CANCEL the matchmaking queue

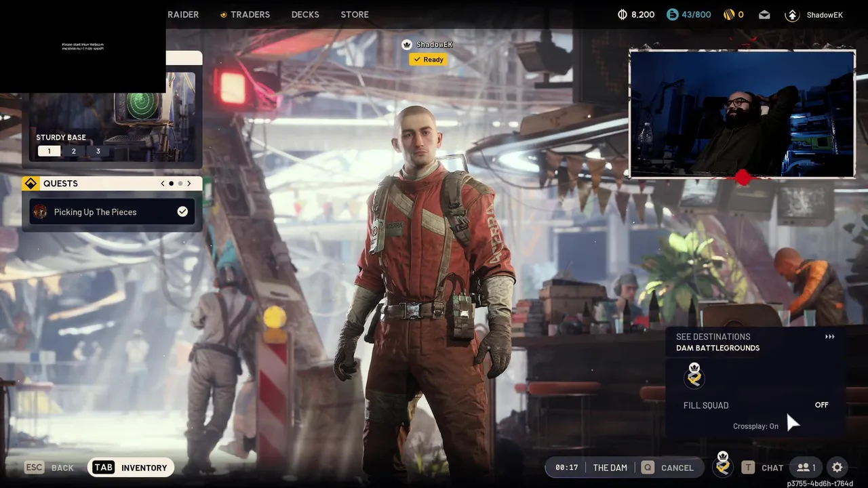point(677,468)
